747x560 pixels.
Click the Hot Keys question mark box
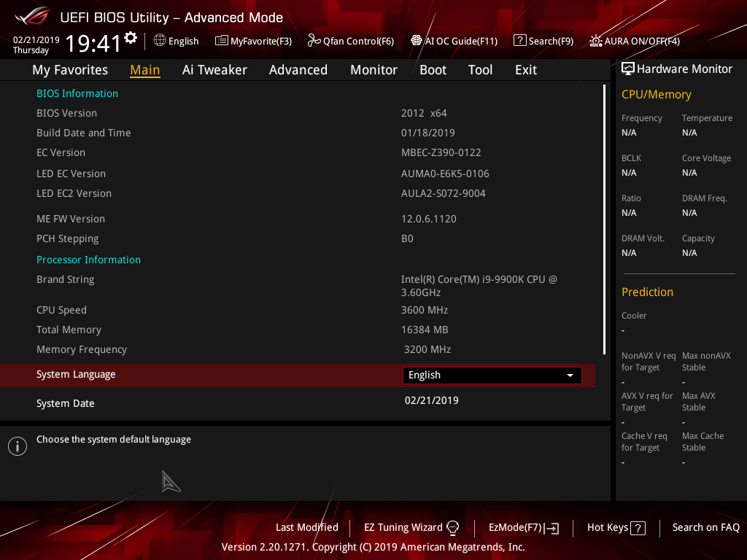[638, 528]
